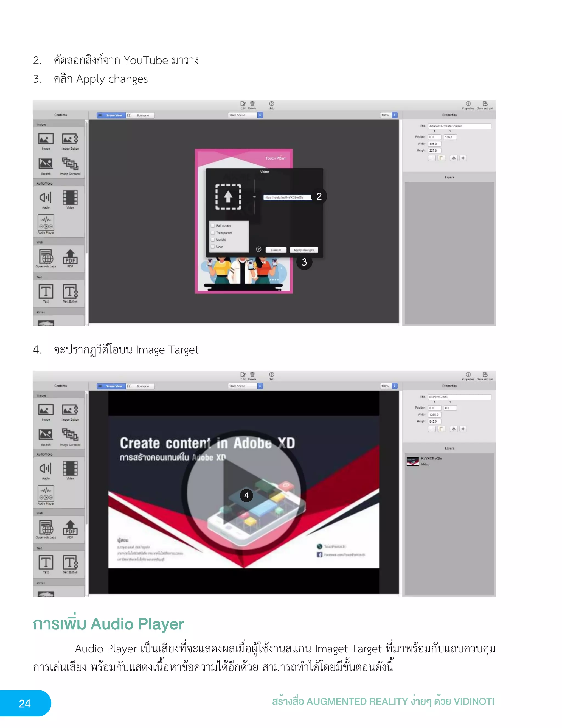Click Cancel in the Video dialog

click(276, 250)
